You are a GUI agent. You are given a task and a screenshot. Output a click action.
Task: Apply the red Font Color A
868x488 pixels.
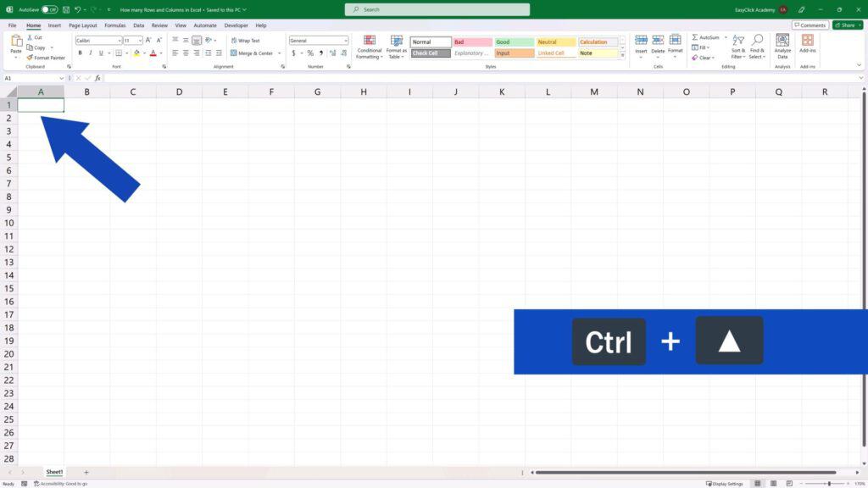pyautogui.click(x=153, y=53)
